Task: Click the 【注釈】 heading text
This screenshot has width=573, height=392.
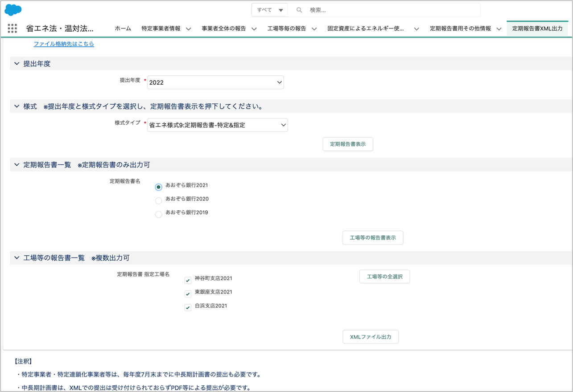Action: [x=23, y=361]
